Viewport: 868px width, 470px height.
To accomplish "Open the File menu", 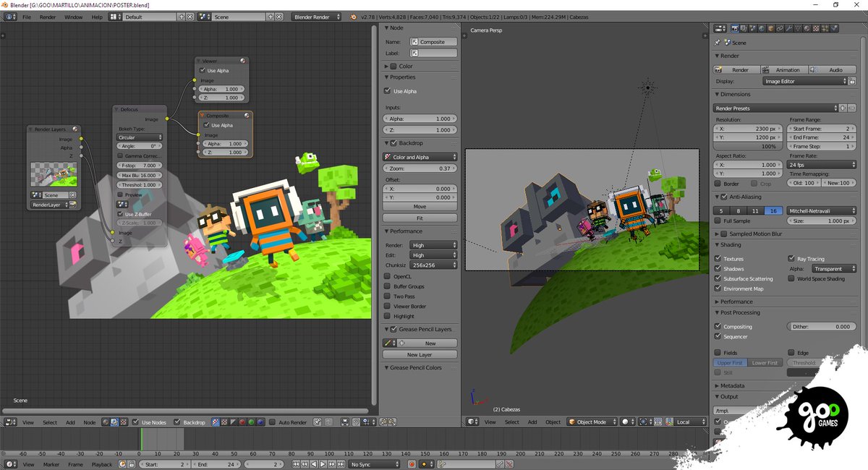I will click(x=27, y=17).
